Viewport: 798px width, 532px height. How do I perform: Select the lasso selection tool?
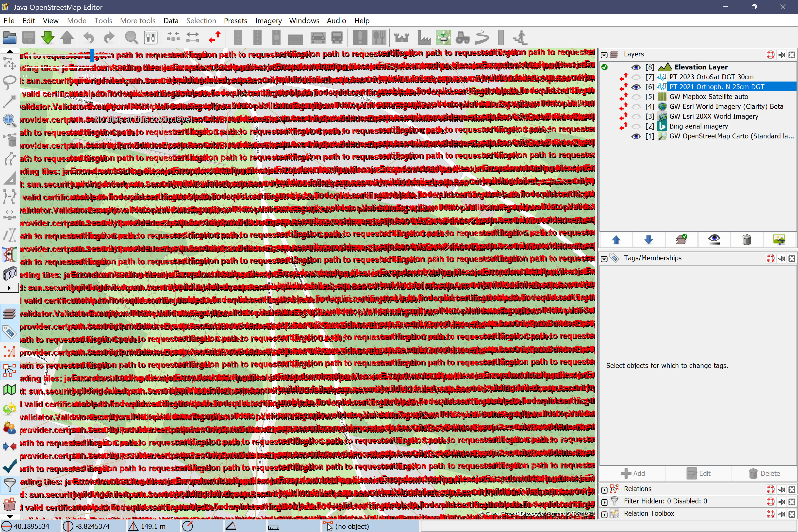[10, 82]
